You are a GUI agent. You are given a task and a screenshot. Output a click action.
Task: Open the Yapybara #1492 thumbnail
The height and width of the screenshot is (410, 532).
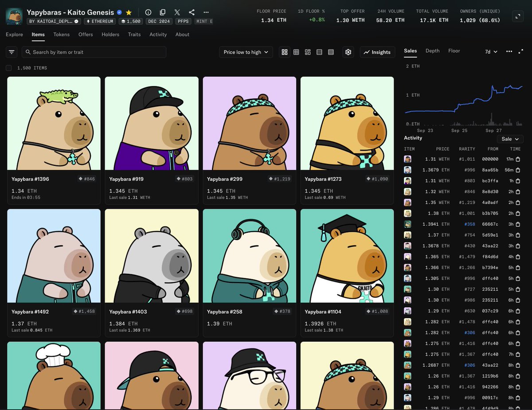(x=54, y=256)
